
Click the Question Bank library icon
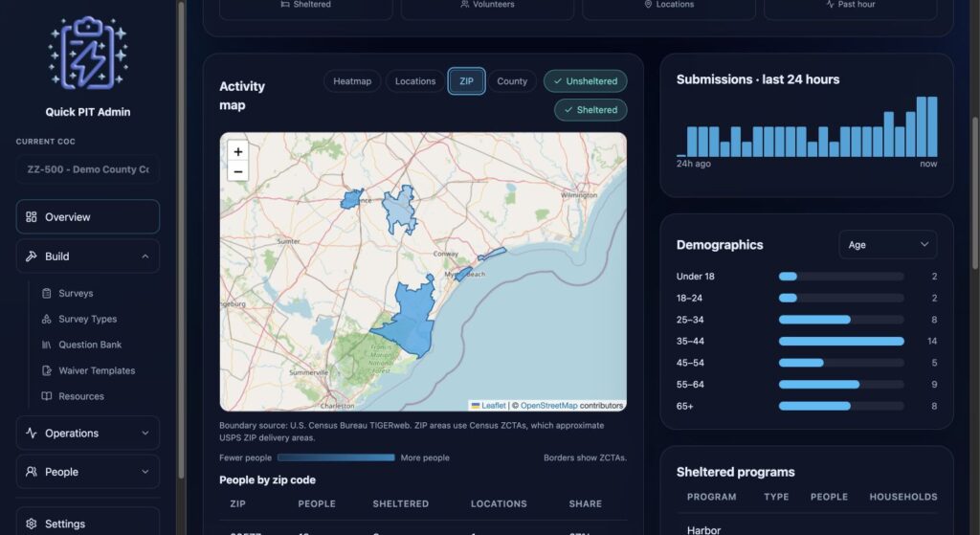coord(46,345)
